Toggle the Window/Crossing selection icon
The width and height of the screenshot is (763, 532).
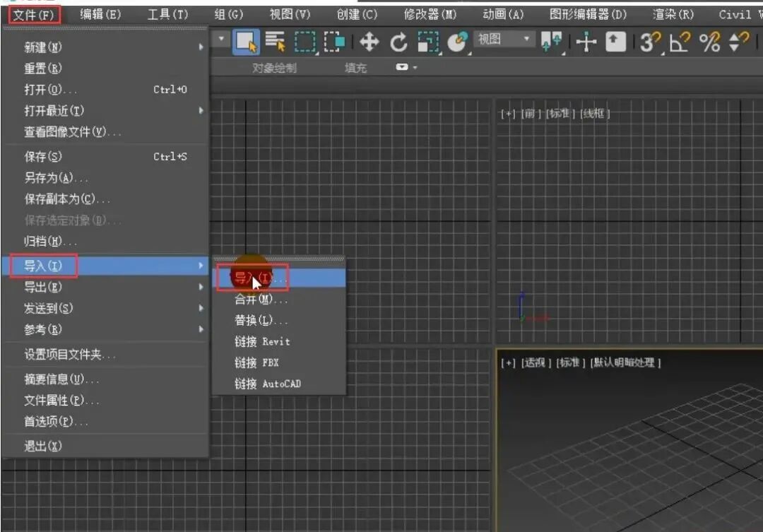pyautogui.click(x=334, y=42)
